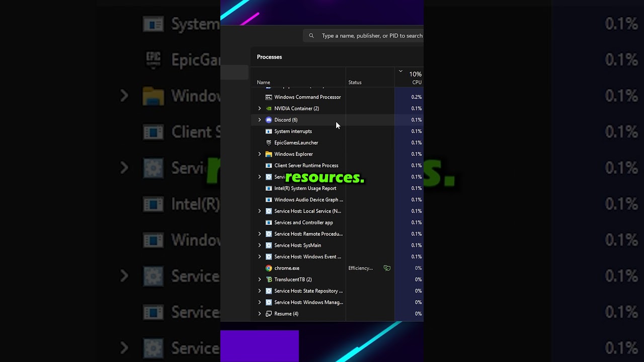This screenshot has height=362, width=644.
Task: Expand the Discord process group
Action: tap(260, 120)
